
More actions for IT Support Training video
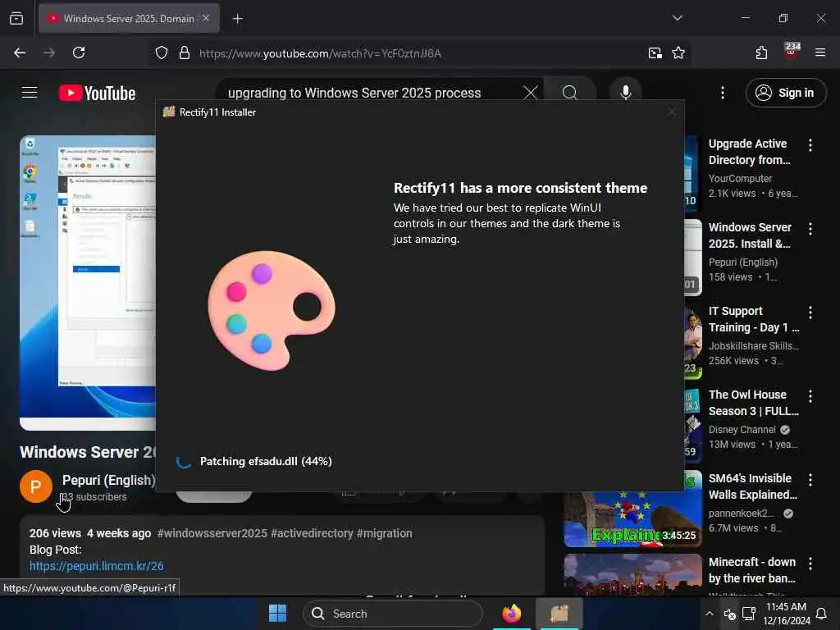[810, 313]
